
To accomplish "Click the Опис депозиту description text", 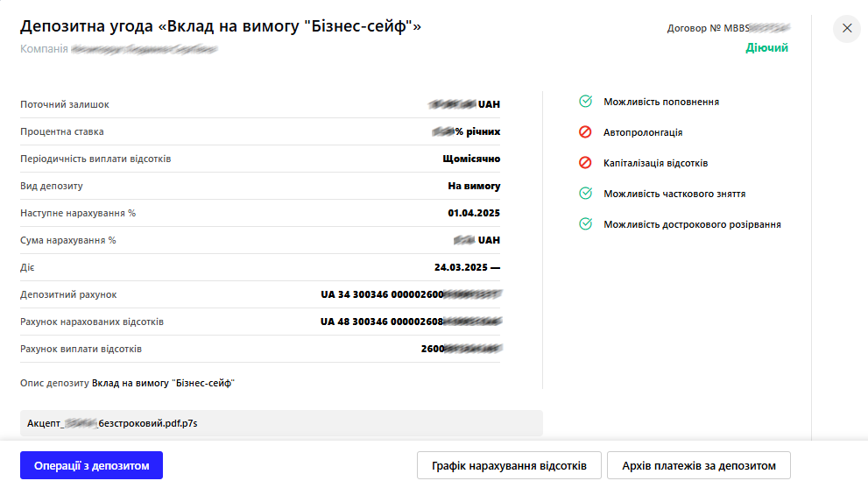I will (163, 383).
